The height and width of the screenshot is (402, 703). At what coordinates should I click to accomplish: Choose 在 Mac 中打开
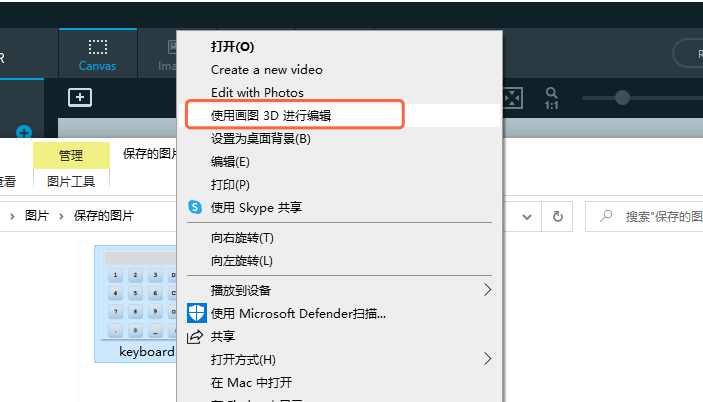(252, 383)
